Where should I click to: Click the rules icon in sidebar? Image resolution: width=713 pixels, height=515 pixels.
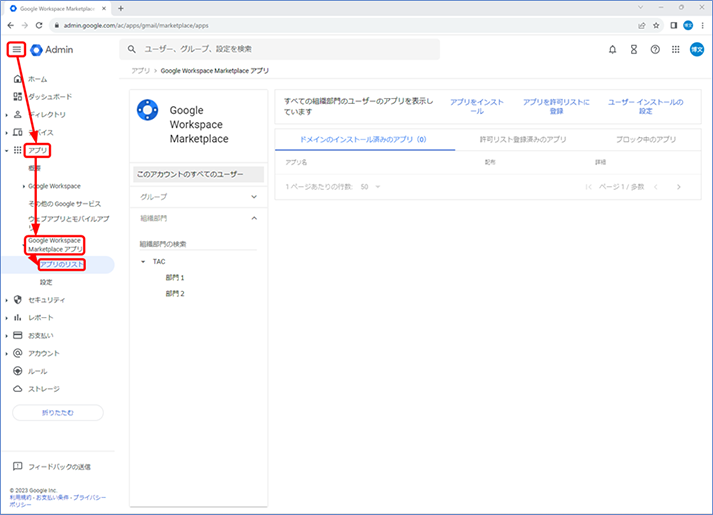(17, 371)
